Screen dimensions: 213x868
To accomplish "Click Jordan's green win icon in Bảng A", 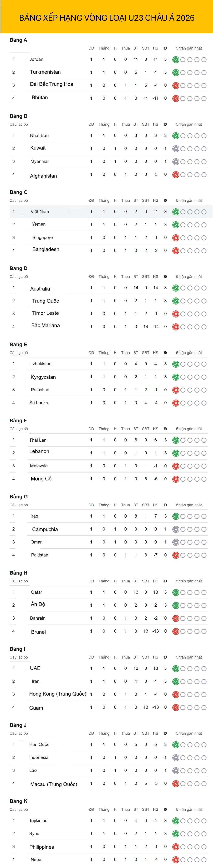I will pos(176,60).
